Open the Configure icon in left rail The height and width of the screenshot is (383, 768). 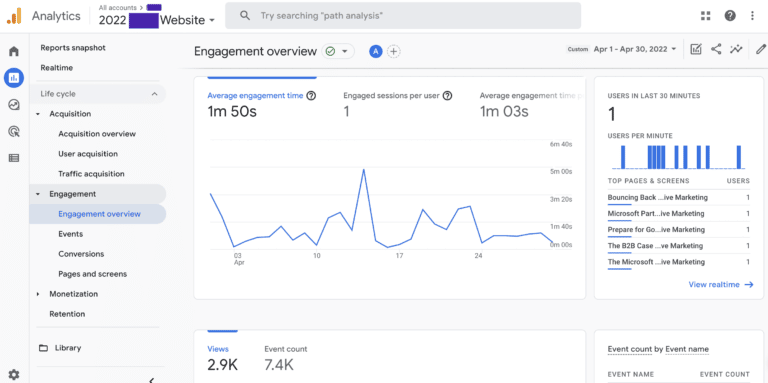tap(14, 158)
